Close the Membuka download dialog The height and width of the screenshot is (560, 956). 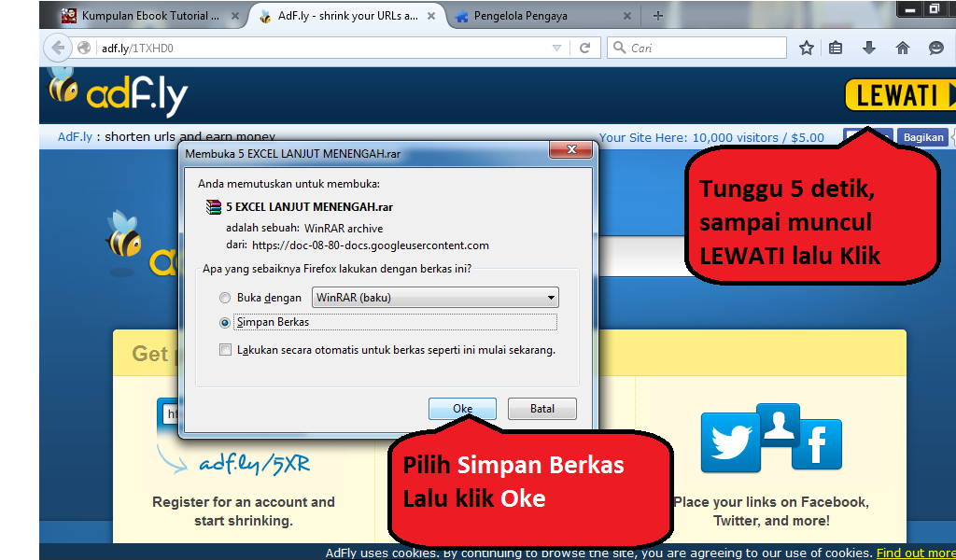571,149
